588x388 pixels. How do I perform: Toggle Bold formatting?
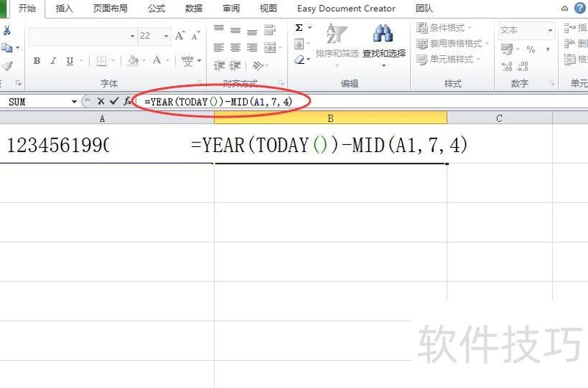(x=37, y=61)
